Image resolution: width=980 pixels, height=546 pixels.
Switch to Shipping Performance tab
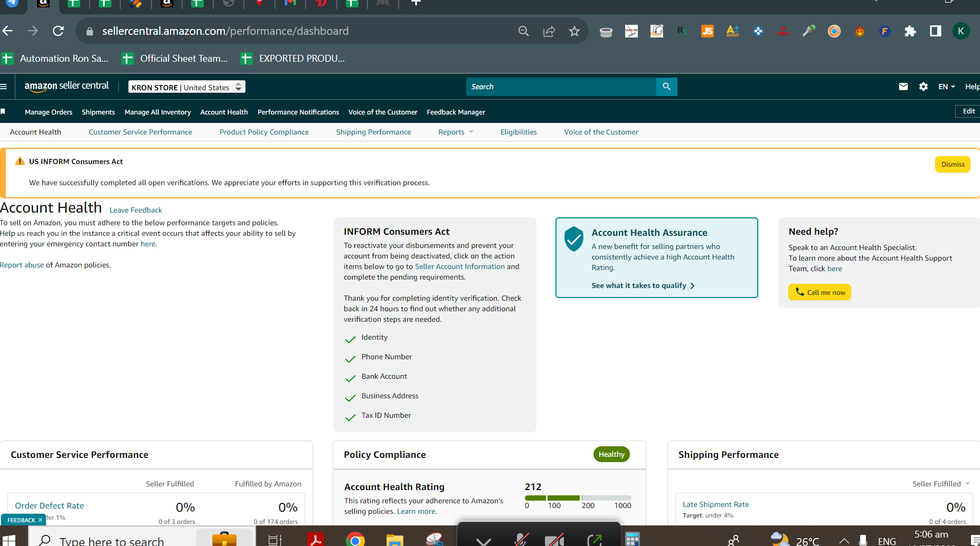tap(374, 132)
